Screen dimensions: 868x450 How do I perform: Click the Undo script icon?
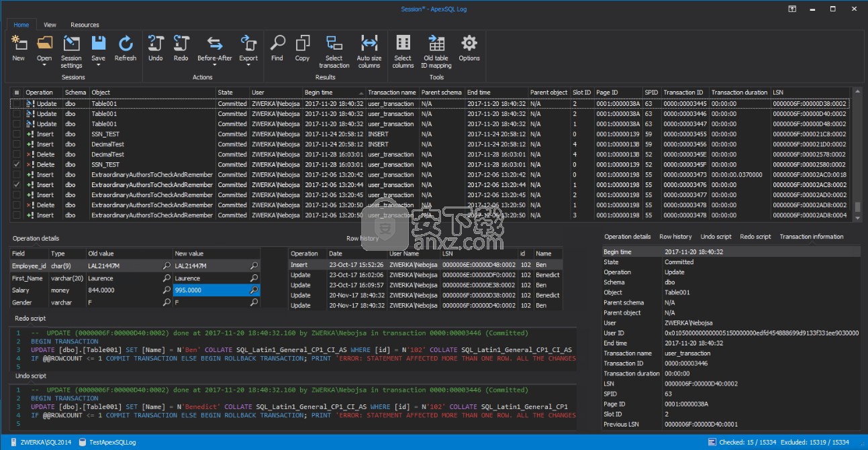[x=156, y=44]
